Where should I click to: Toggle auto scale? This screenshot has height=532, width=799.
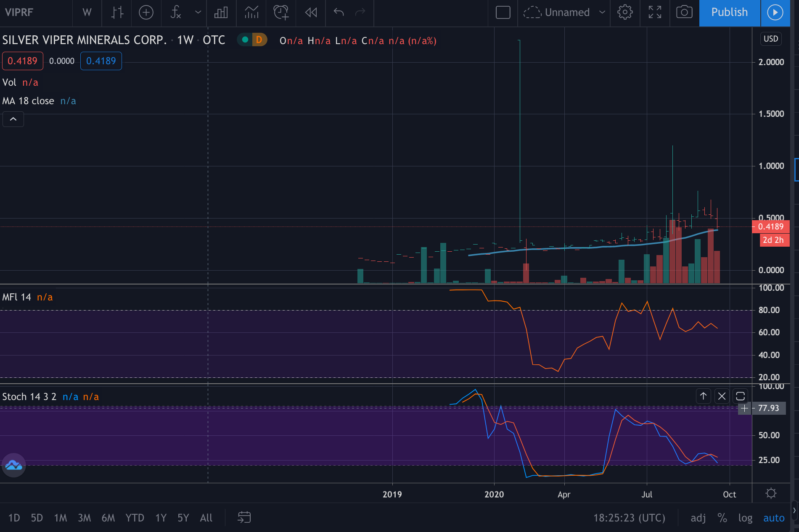774,518
